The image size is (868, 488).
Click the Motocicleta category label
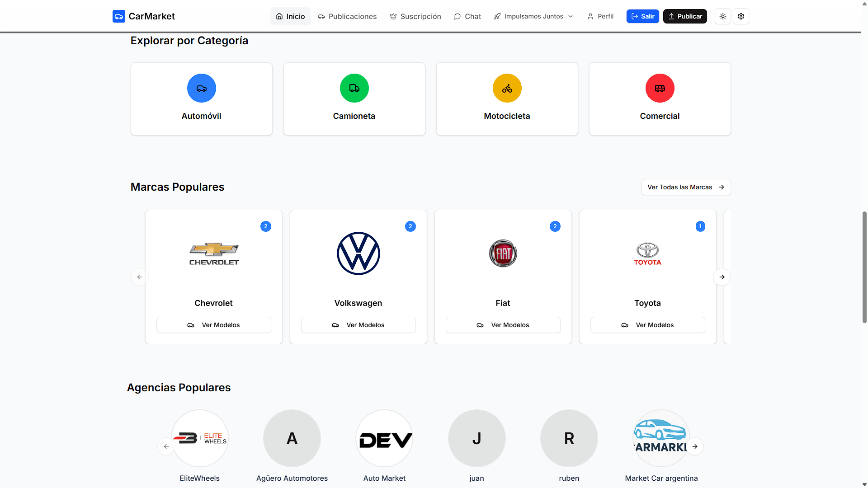tap(507, 116)
